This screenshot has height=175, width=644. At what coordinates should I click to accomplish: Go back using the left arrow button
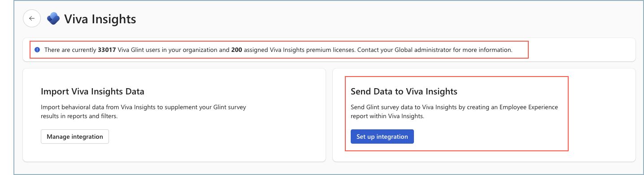coord(32,19)
